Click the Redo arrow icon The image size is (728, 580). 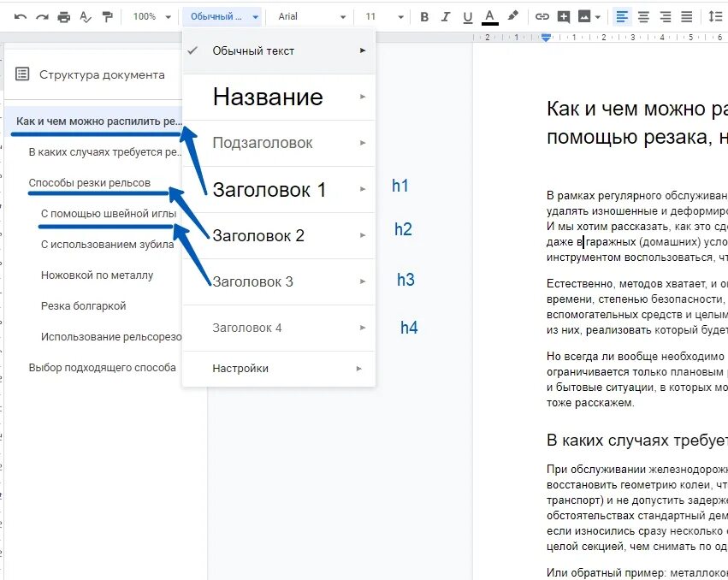42,17
